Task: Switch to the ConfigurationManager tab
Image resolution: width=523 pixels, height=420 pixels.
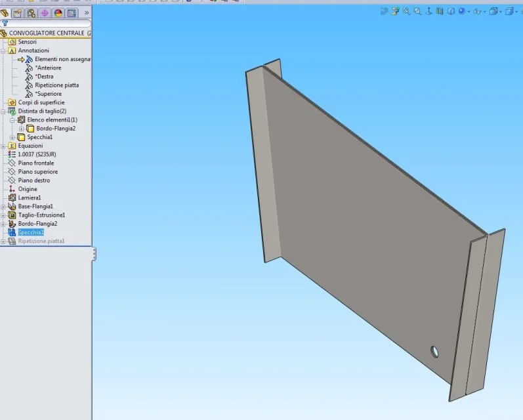Action: (31, 13)
